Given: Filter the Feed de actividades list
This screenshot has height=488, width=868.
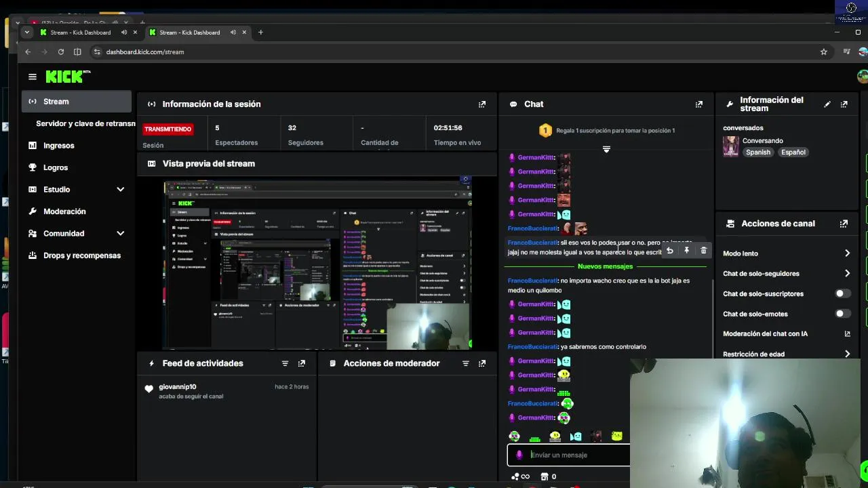Looking at the screenshot, I should click(285, 363).
